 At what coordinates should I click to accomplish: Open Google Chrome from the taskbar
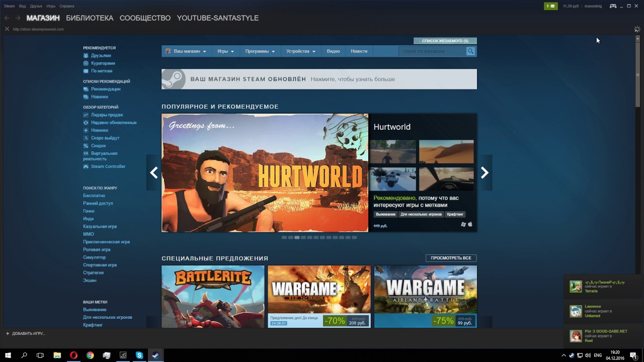[90, 355]
